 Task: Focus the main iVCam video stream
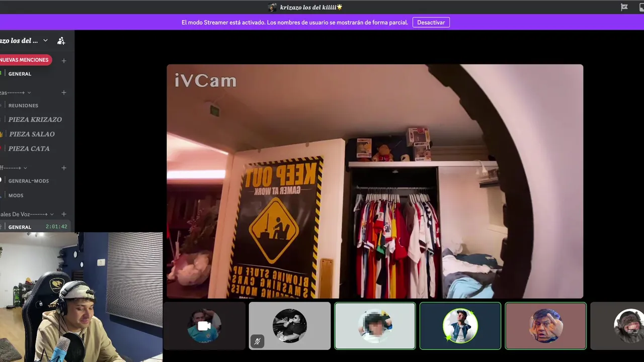point(375,182)
